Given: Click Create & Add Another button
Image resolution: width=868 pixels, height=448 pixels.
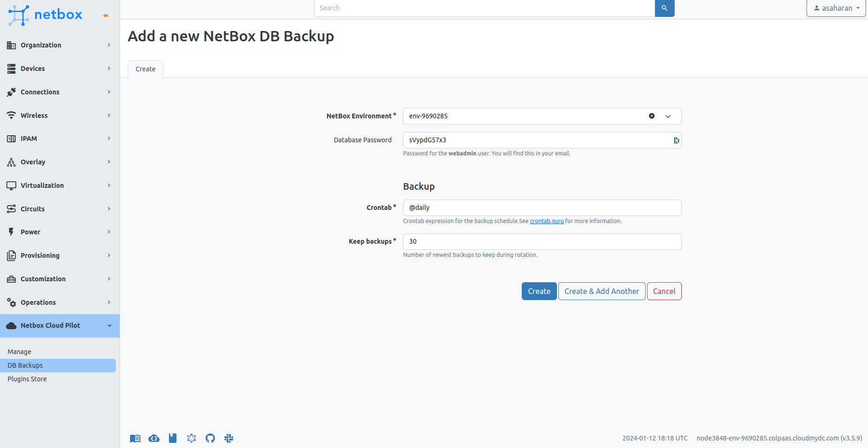Looking at the screenshot, I should [x=602, y=291].
